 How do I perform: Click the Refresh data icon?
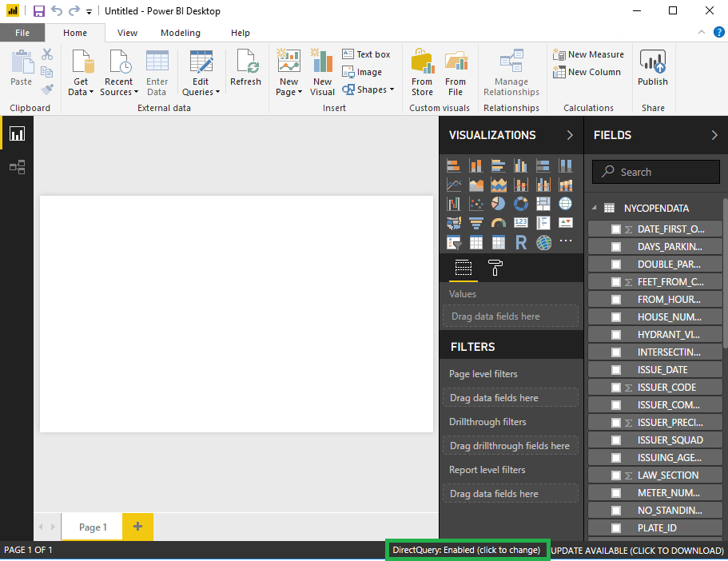(x=245, y=67)
